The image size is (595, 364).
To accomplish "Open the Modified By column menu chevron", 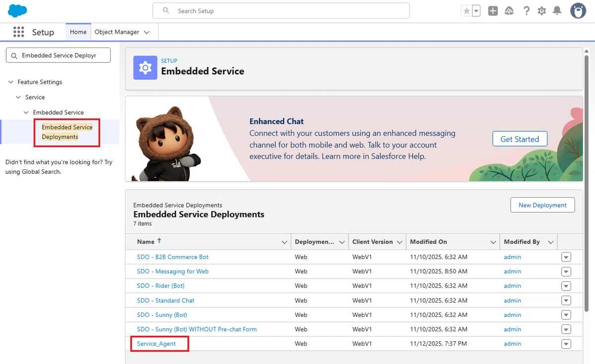I will (x=551, y=242).
